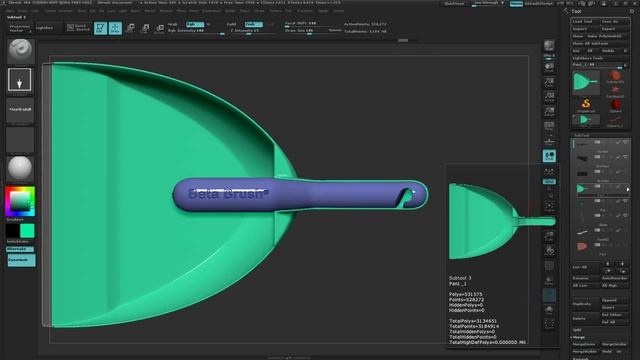Toggle Rgb color mode
This screenshot has height=360, width=640.
coord(195,24)
